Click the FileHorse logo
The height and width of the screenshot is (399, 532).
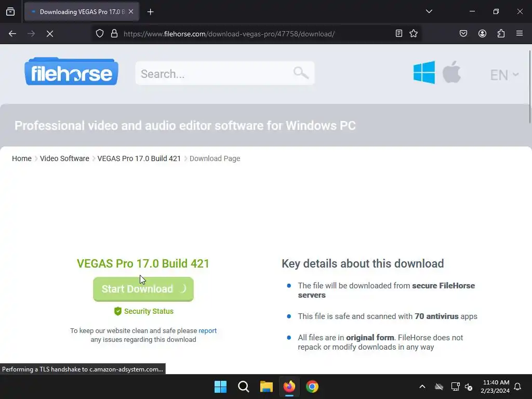click(x=71, y=72)
